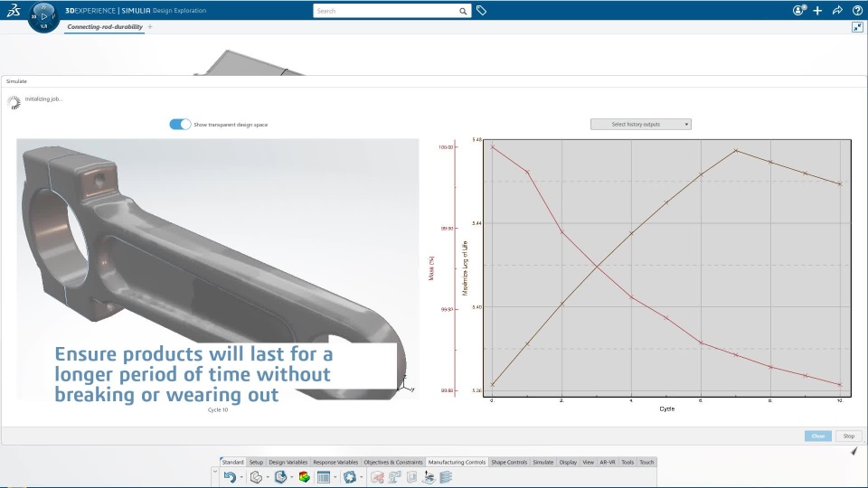Screen dimensions: 868x488
Task: Open dropdown arrow beside 3D part box icon
Action: (268, 477)
